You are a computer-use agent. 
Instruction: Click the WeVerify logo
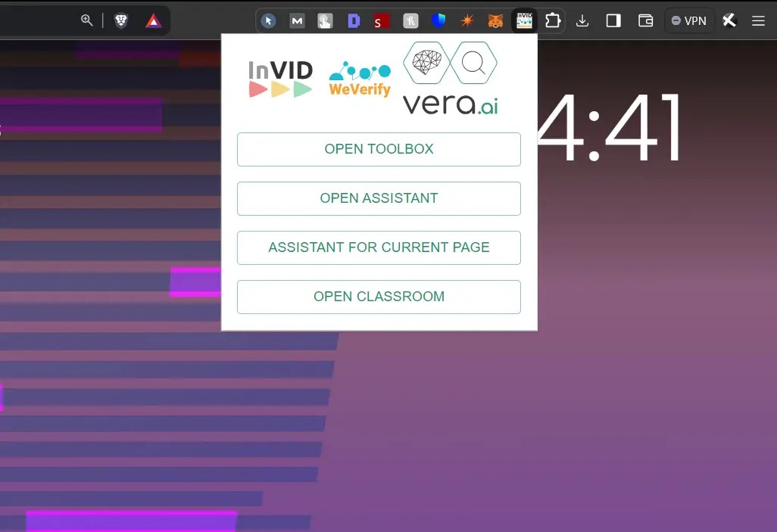[360, 79]
